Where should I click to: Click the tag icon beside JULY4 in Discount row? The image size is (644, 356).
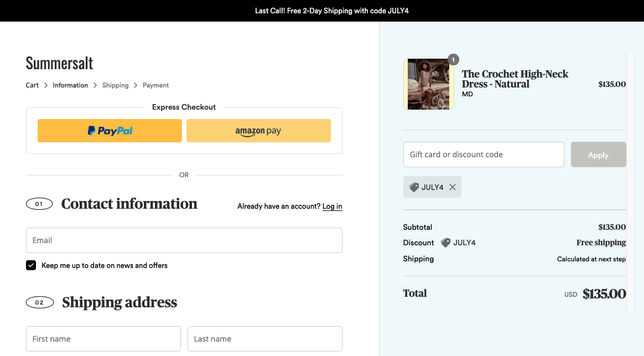pos(446,243)
